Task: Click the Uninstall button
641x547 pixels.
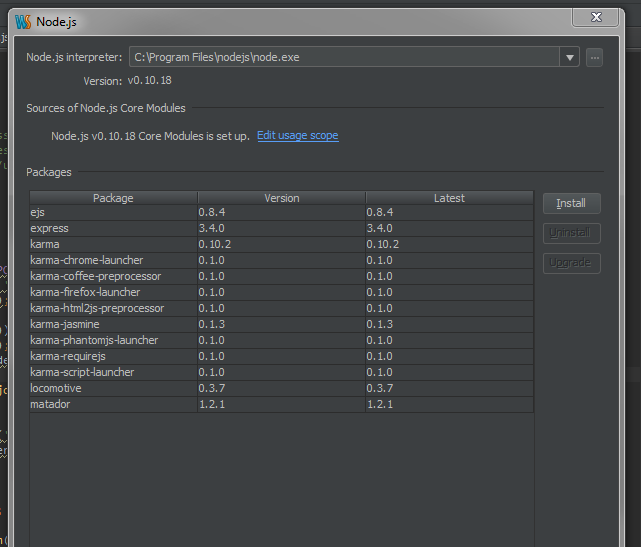Action: coord(572,233)
